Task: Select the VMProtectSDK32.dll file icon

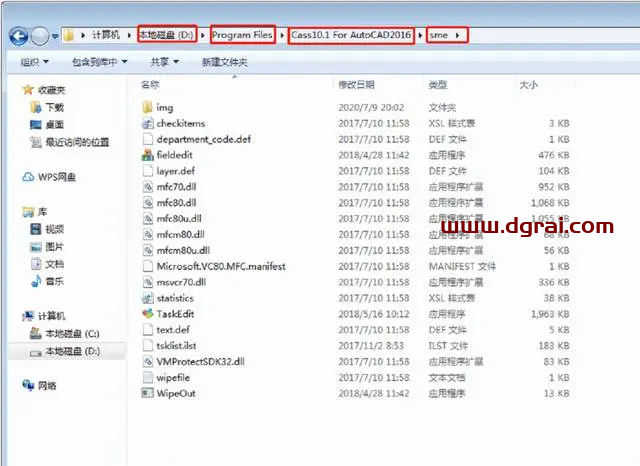Action: coord(147,362)
